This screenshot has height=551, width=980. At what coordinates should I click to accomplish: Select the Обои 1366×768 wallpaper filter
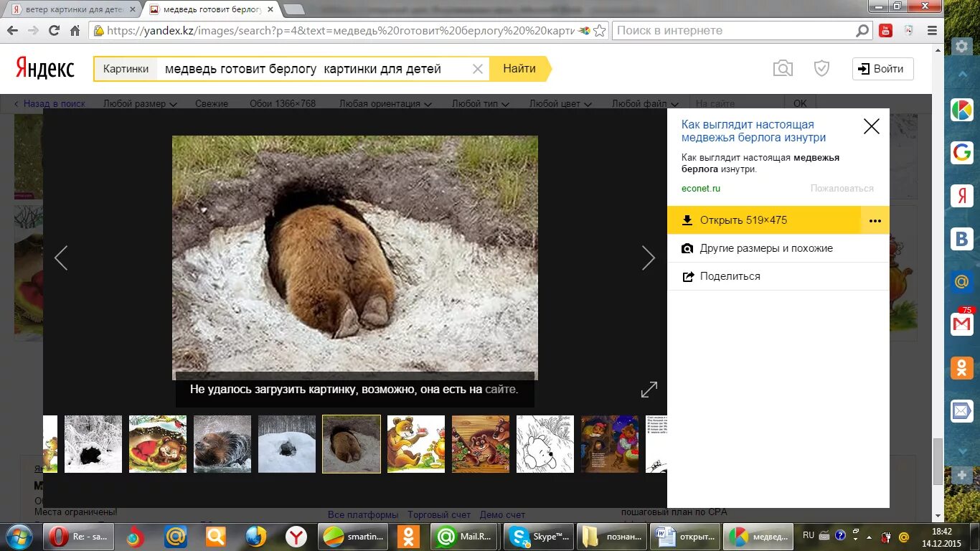pos(283,103)
